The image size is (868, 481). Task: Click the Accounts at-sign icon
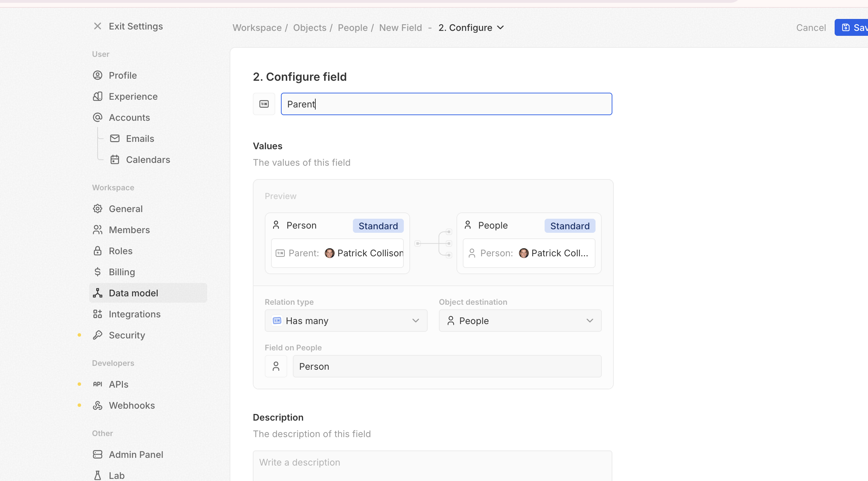(x=98, y=118)
